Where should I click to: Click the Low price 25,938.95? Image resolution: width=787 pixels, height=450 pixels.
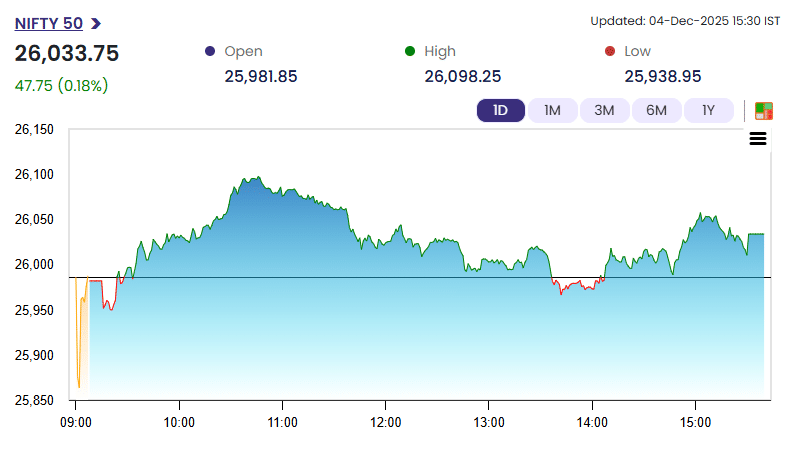(662, 76)
